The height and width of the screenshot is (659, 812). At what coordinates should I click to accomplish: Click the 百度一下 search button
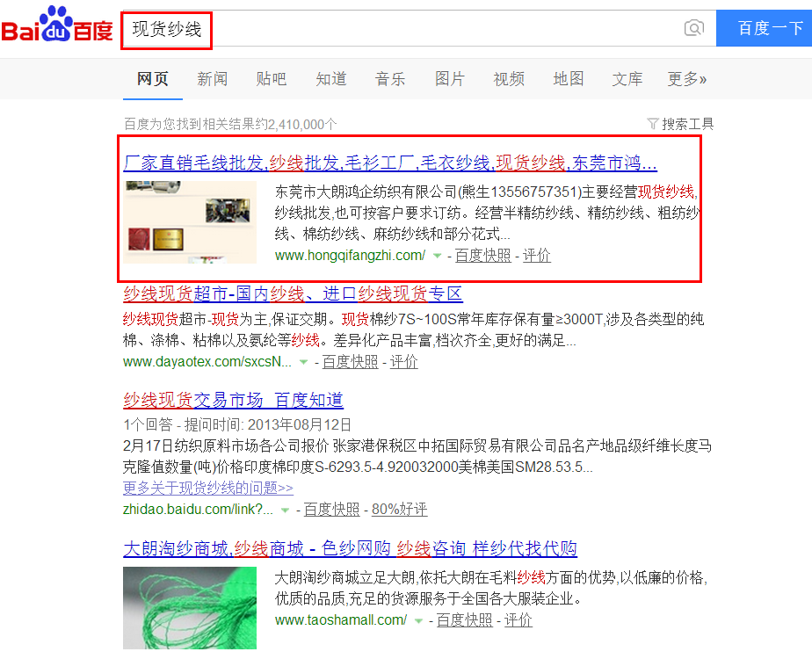[x=764, y=28]
